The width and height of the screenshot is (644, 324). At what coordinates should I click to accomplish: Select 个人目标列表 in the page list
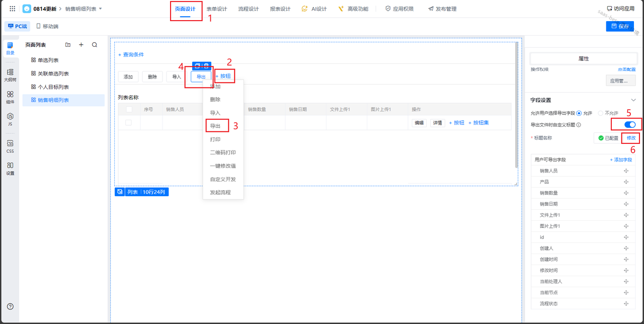point(53,87)
